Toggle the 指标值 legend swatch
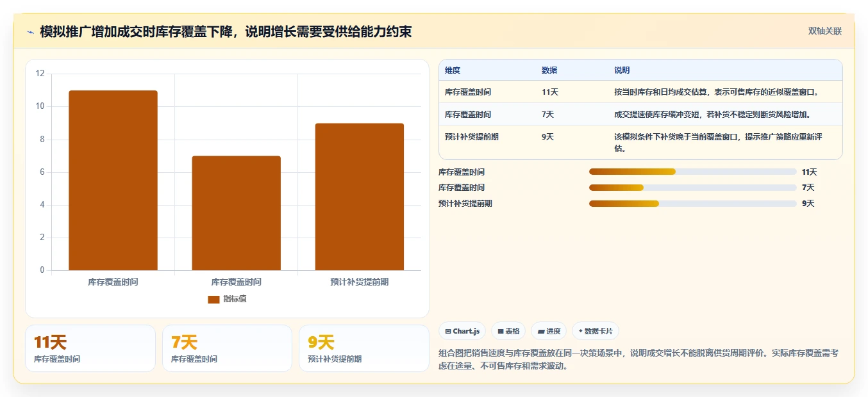The width and height of the screenshot is (868, 397). click(213, 299)
